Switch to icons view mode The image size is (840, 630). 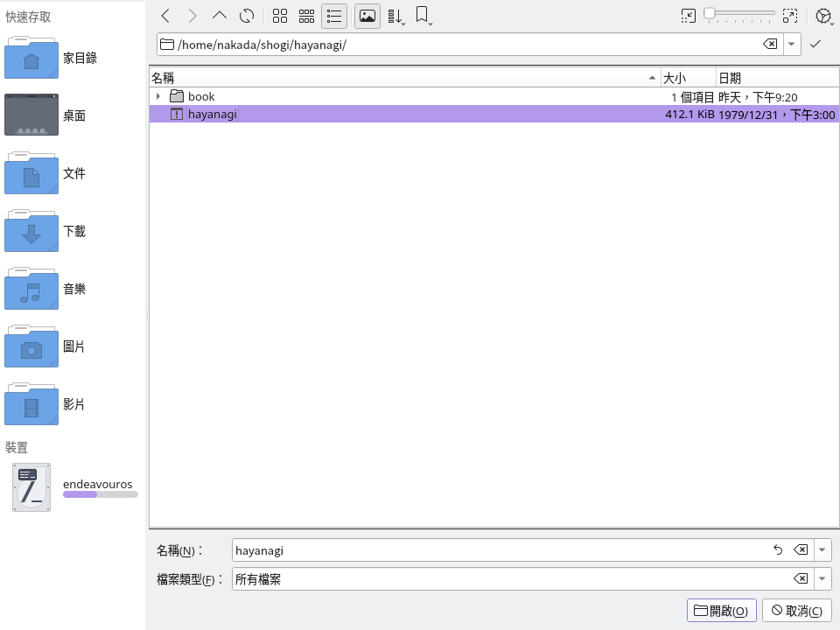click(x=280, y=16)
